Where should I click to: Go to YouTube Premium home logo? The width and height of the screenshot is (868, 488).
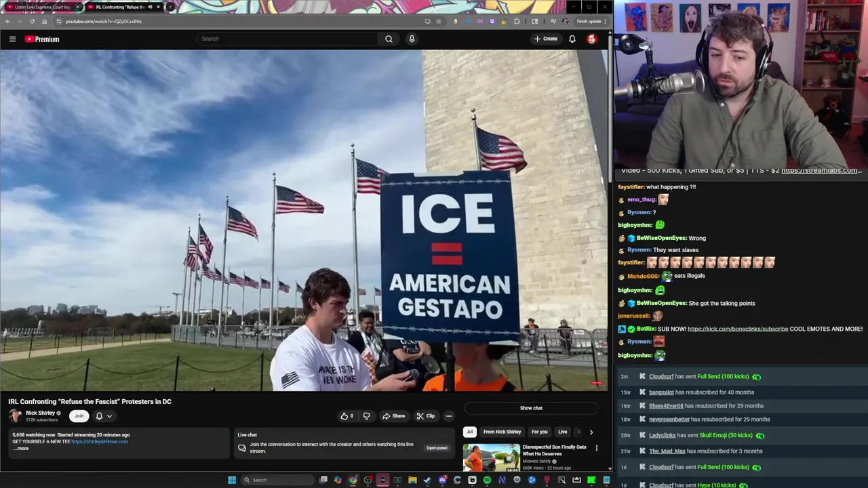click(x=42, y=39)
